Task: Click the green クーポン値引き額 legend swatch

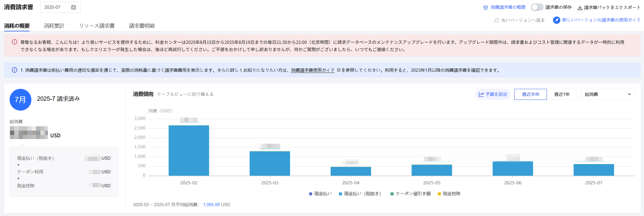Action: tap(392, 194)
